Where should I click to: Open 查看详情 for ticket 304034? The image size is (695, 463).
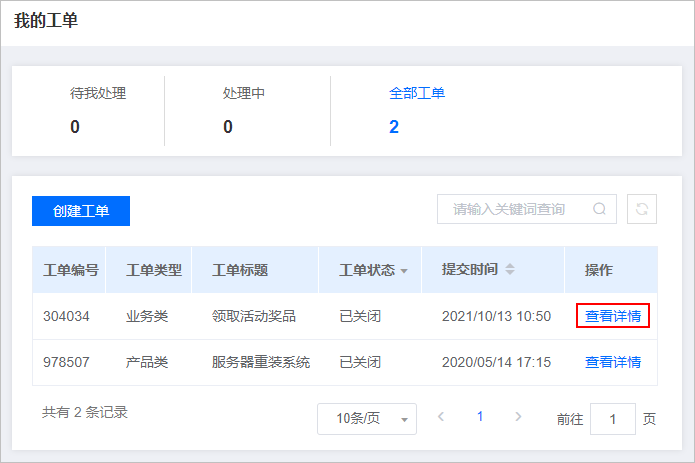[613, 316]
